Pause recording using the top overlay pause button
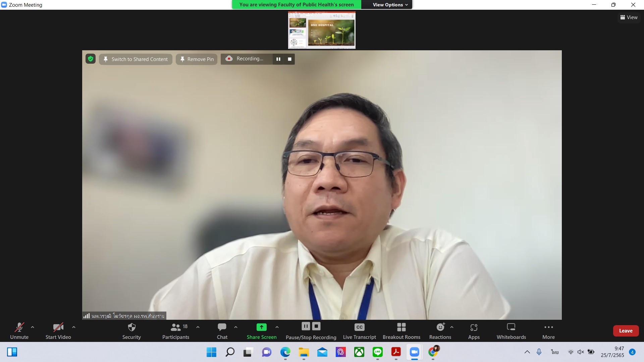The height and width of the screenshot is (362, 644). pos(278,59)
